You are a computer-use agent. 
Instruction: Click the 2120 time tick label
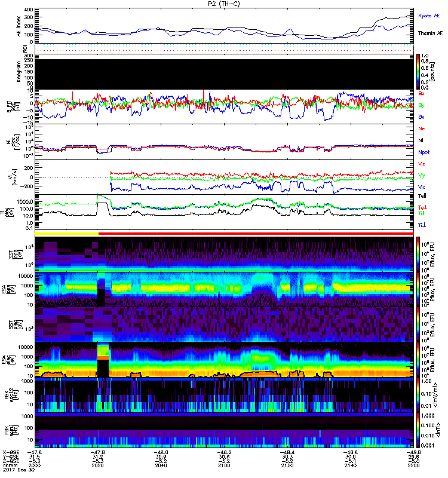(x=287, y=465)
